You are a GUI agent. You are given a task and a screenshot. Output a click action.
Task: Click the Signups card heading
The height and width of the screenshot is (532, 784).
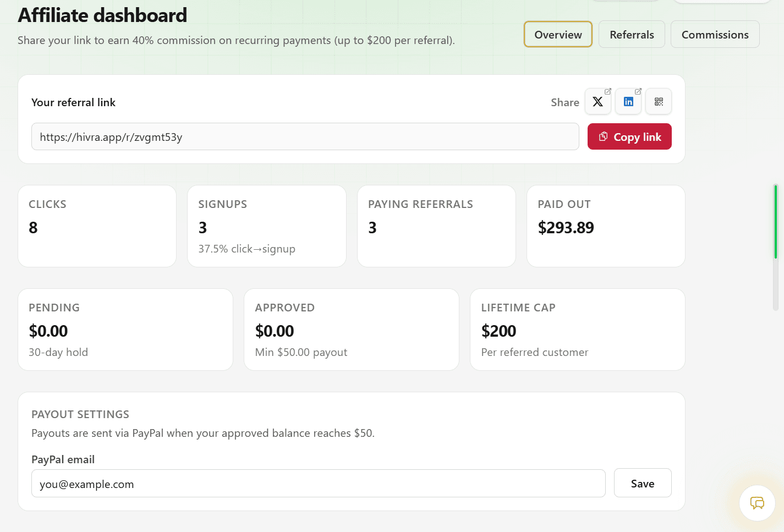click(222, 204)
